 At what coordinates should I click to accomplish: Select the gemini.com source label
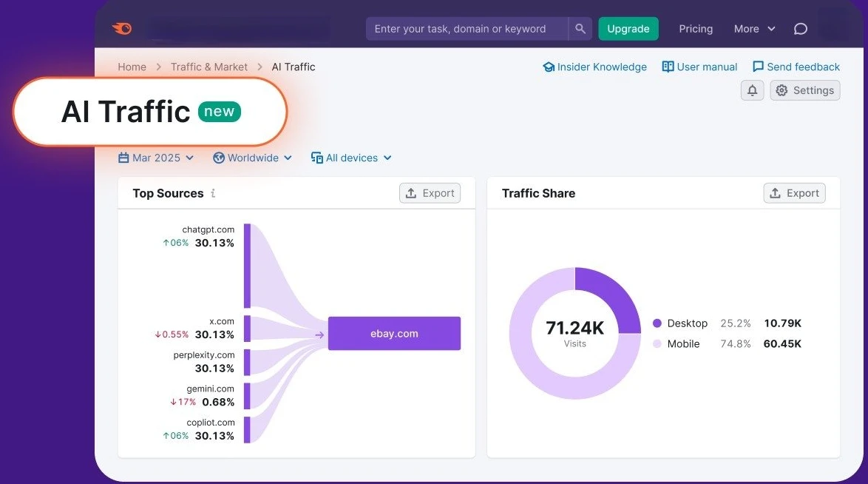point(211,389)
